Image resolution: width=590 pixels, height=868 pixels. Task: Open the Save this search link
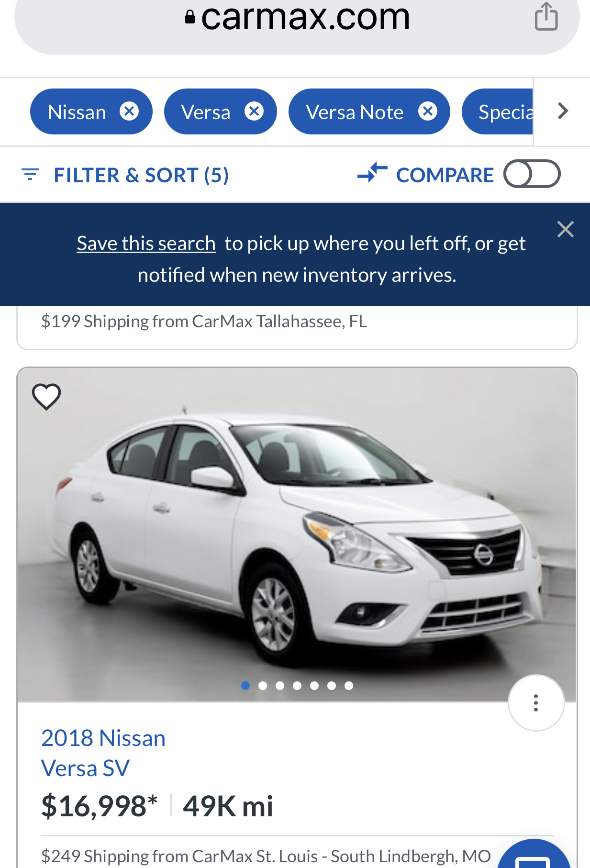[x=146, y=244]
